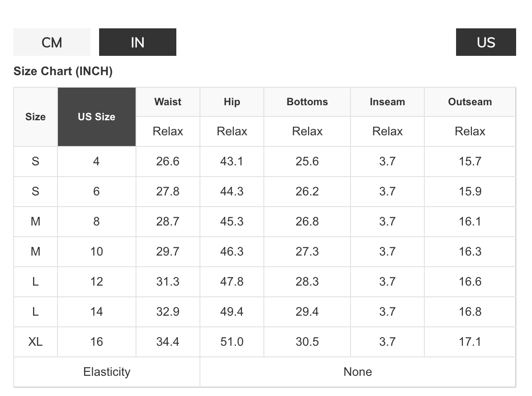Viewport: 532px width, 396px height.
Task: Select the IN unit toggle
Action: [x=137, y=42]
